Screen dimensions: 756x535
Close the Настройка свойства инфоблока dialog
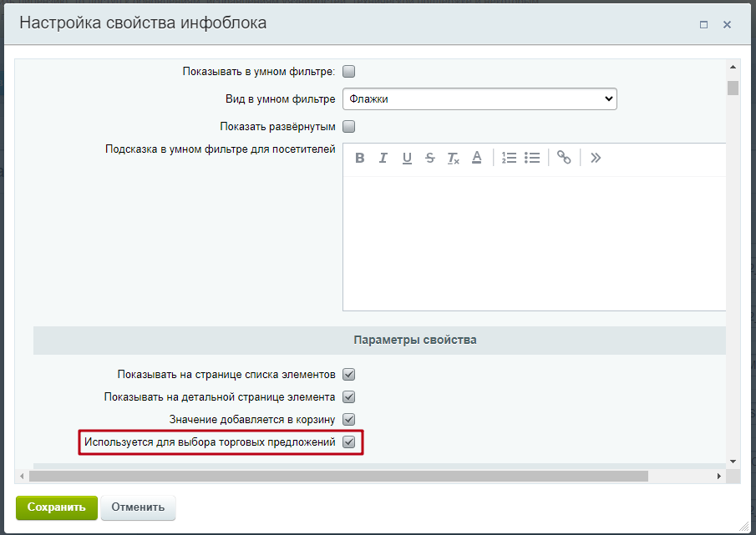pos(727,24)
